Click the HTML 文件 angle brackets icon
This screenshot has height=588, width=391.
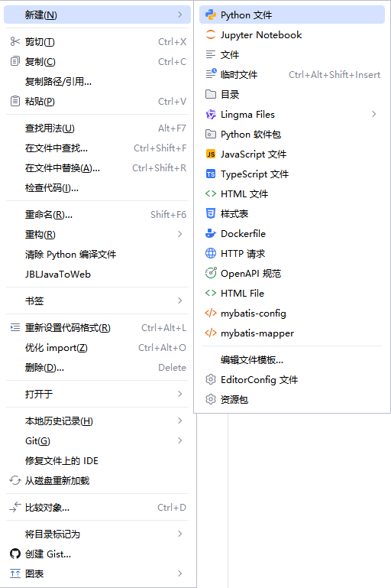click(x=211, y=193)
